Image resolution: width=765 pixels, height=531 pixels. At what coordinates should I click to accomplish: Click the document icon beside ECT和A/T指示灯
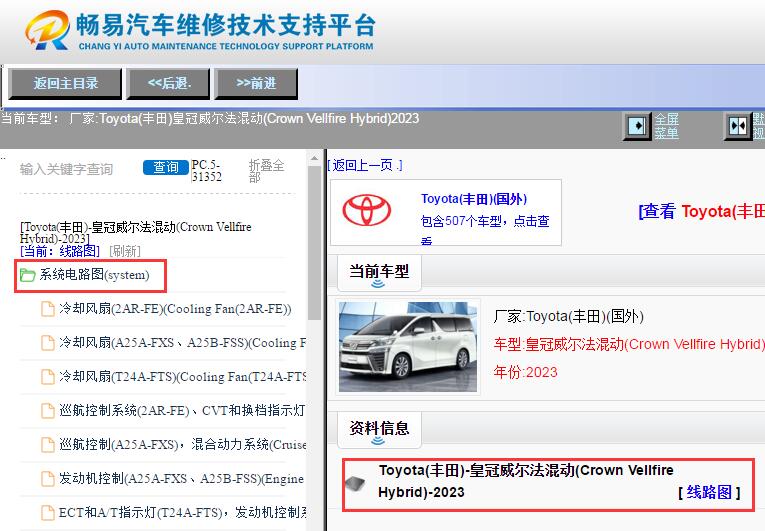click(x=47, y=512)
